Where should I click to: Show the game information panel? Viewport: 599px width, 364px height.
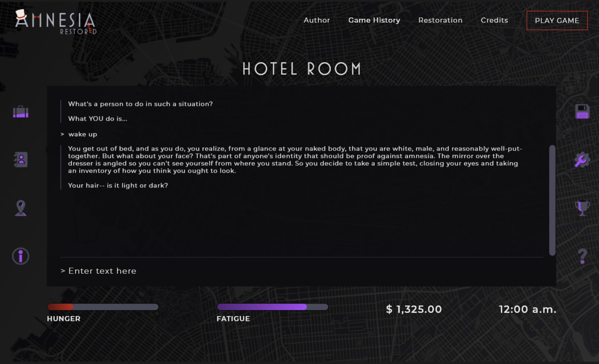[x=20, y=256]
